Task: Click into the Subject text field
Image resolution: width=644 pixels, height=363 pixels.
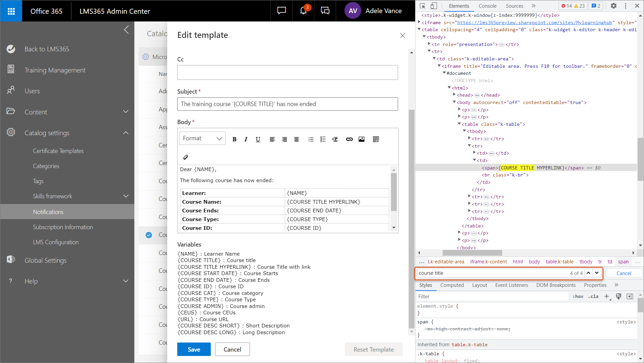Action: click(x=287, y=104)
